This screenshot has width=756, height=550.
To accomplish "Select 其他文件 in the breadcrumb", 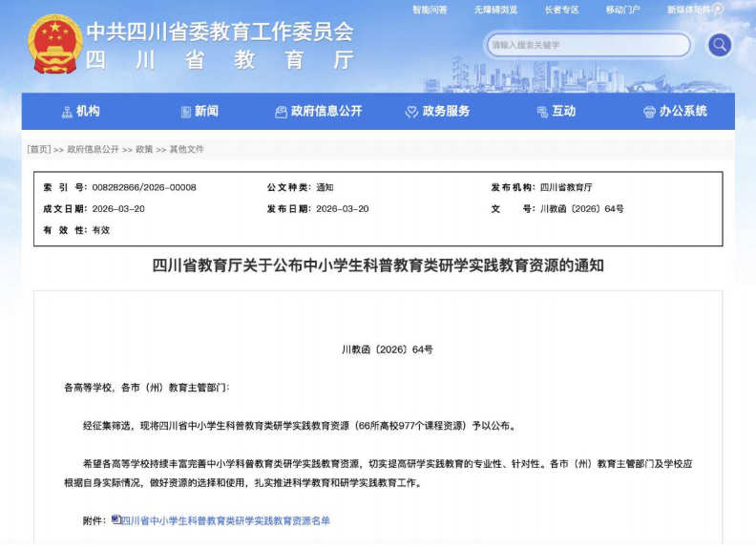I will pyautogui.click(x=186, y=150).
